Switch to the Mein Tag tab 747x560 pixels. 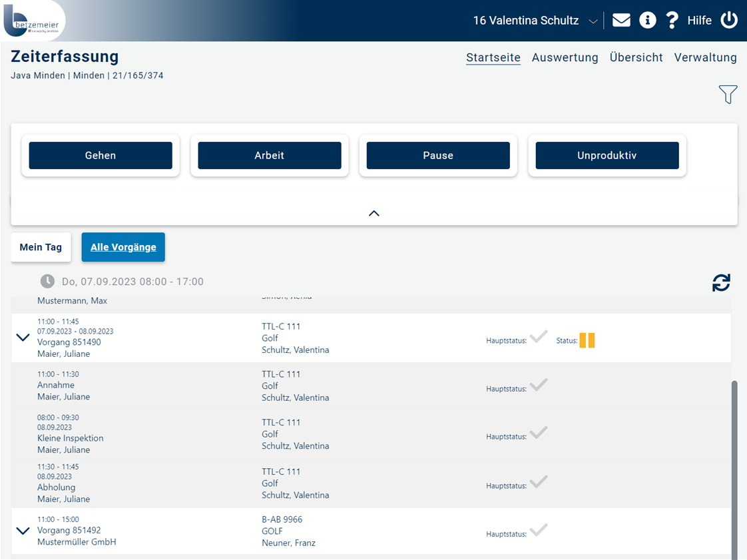pyautogui.click(x=41, y=247)
